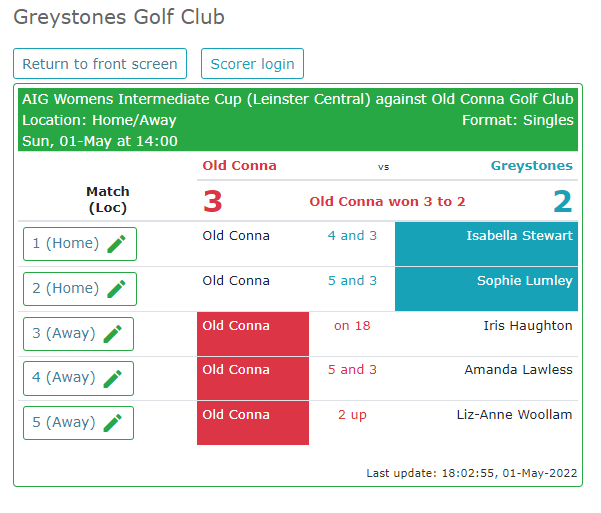Select the 3 (Away) match label
The height and width of the screenshot is (513, 601).
pos(64,333)
